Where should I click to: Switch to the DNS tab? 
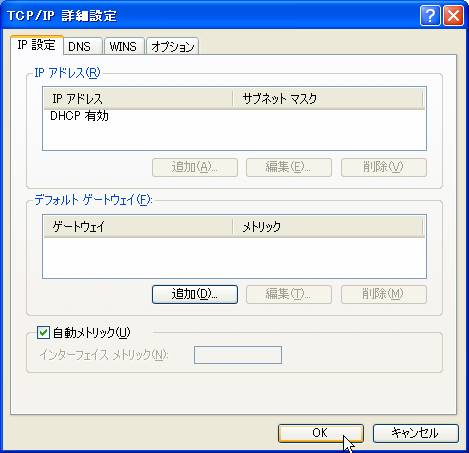pos(82,46)
